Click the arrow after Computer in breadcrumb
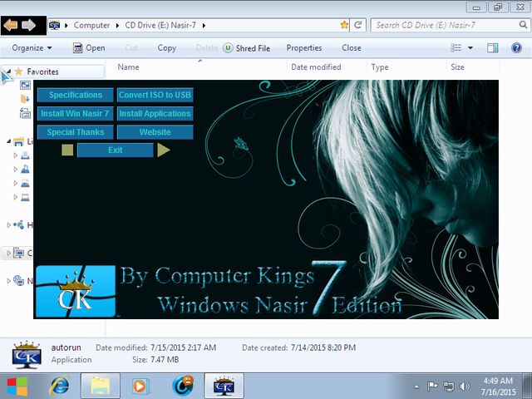 117,26
